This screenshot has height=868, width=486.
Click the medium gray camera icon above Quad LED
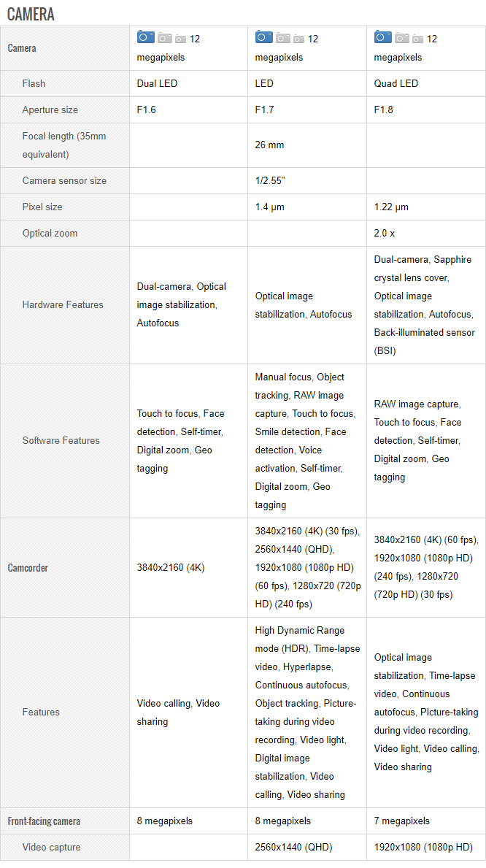402,38
